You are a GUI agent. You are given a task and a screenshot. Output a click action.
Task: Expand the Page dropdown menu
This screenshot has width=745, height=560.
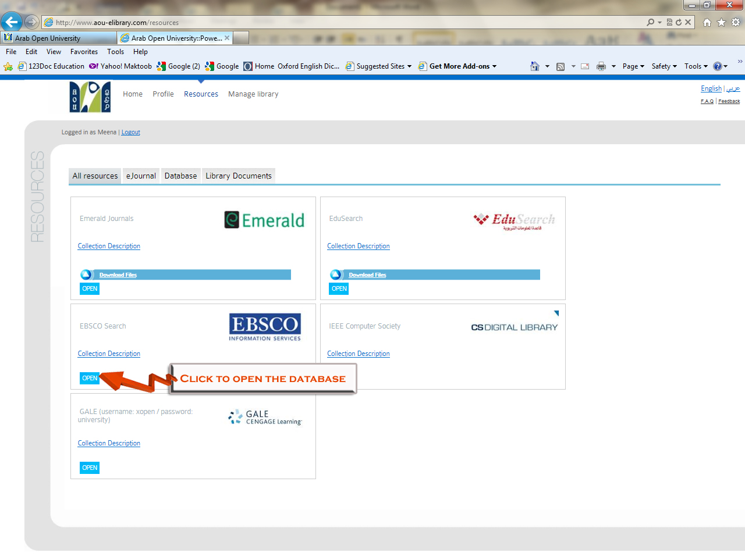click(x=633, y=66)
